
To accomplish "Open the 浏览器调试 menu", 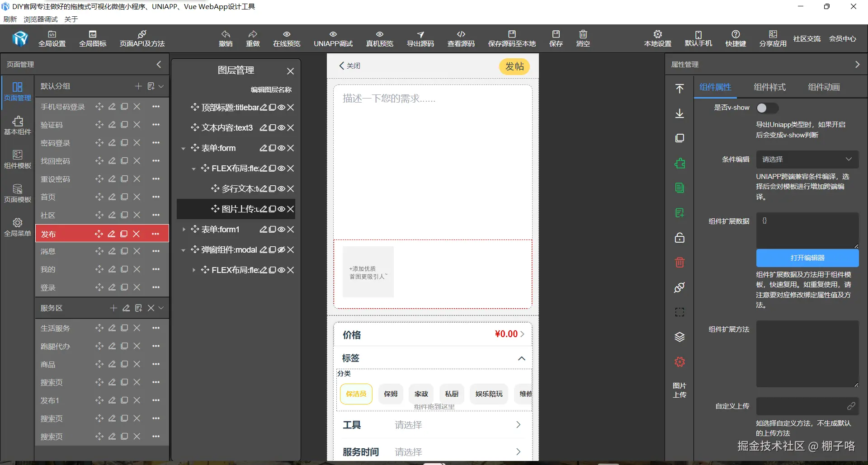I will pyautogui.click(x=41, y=19).
